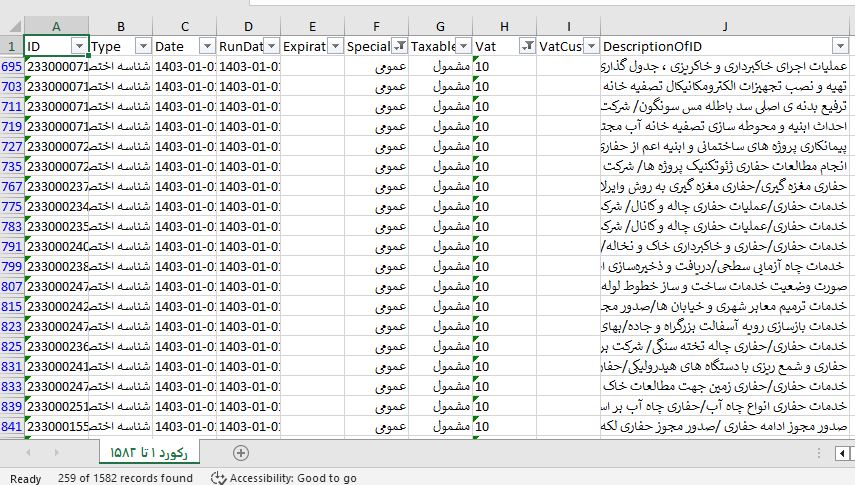
Task: Open the Taxable column filter dropdown
Action: [x=463, y=46]
